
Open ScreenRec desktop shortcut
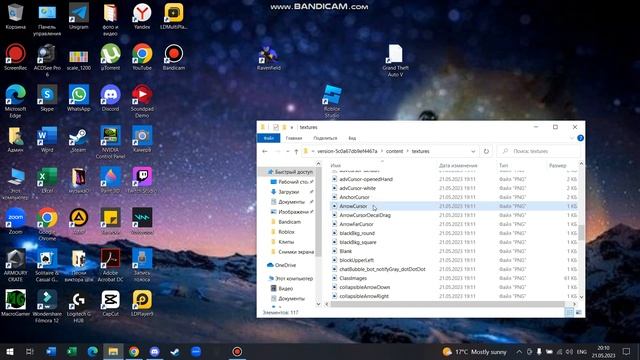click(x=16, y=57)
